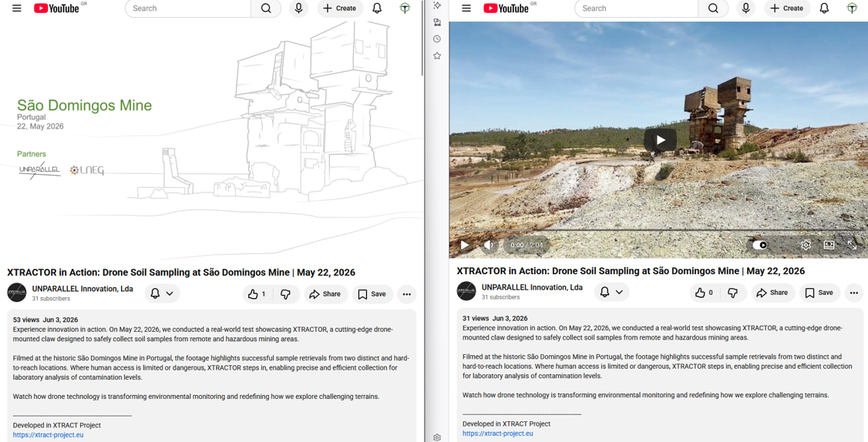The image size is (868, 442).
Task: Dislike the video in the left window
Action: pos(286,294)
